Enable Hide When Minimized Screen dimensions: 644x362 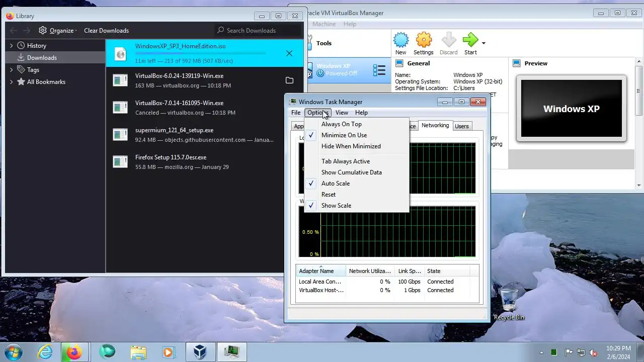coord(357,146)
